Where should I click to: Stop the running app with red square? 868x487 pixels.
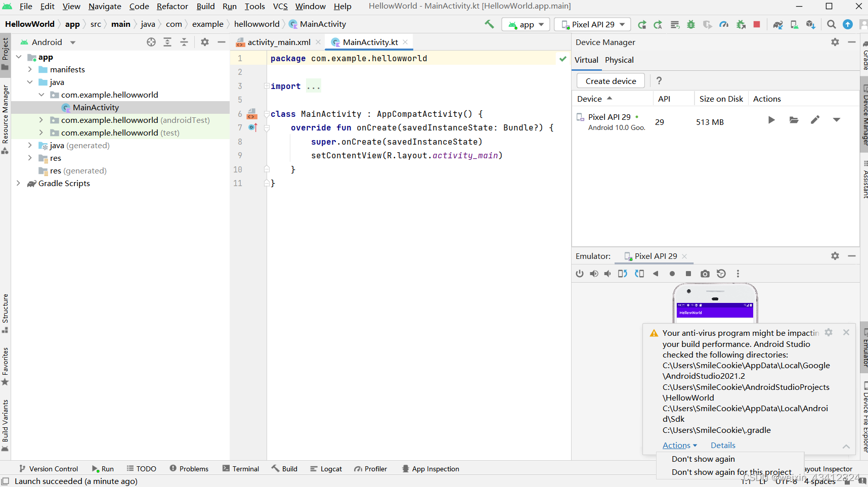pos(757,24)
